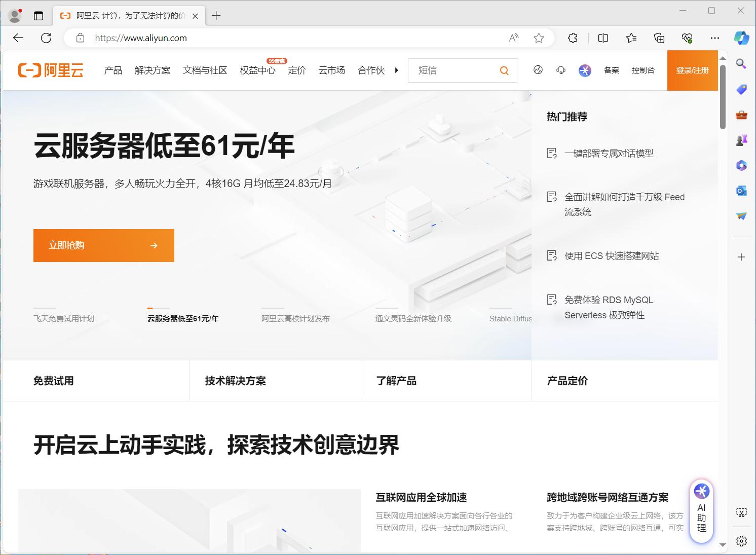This screenshot has height=555, width=756.
Task: Open 跨地域跨账号网络互通方案 solution
Action: [x=608, y=497]
